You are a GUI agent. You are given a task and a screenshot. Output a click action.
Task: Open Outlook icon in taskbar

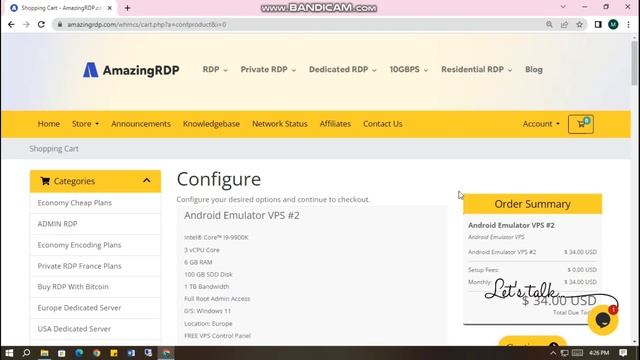(131, 353)
